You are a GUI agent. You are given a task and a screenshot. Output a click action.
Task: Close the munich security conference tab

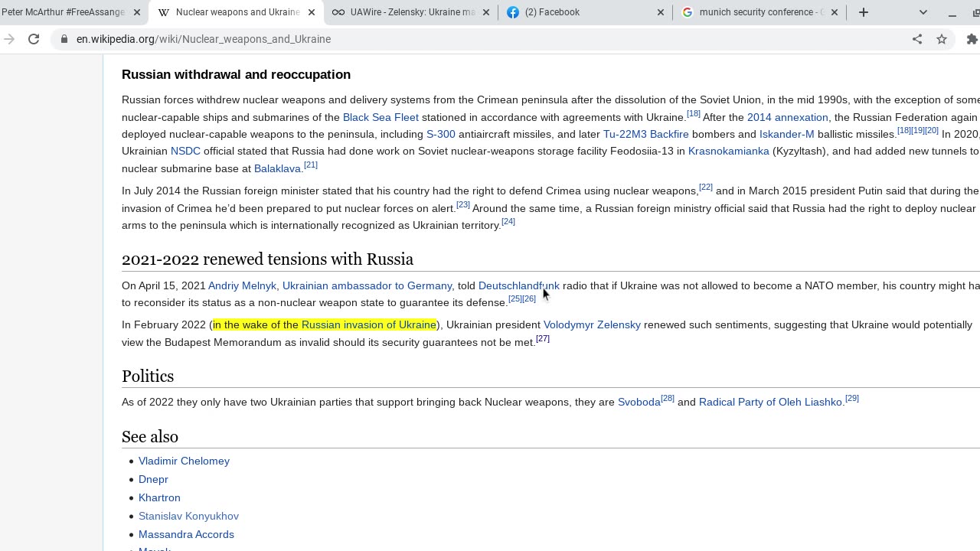[835, 12]
